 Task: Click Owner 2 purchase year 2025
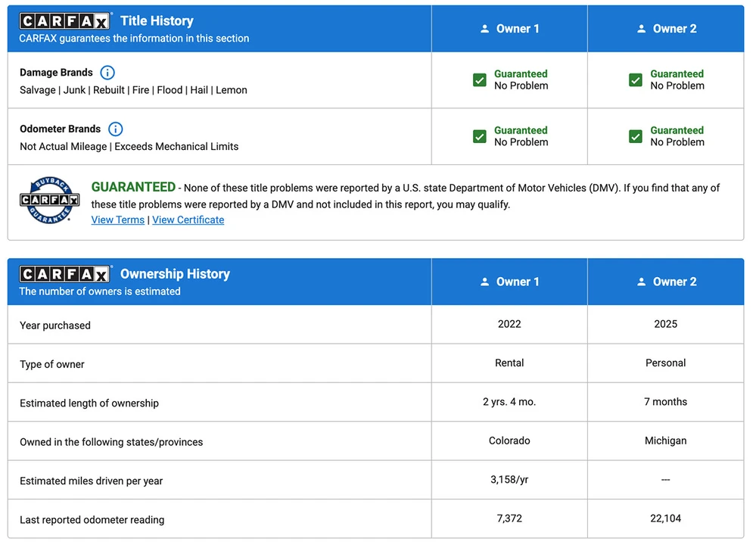[665, 324]
